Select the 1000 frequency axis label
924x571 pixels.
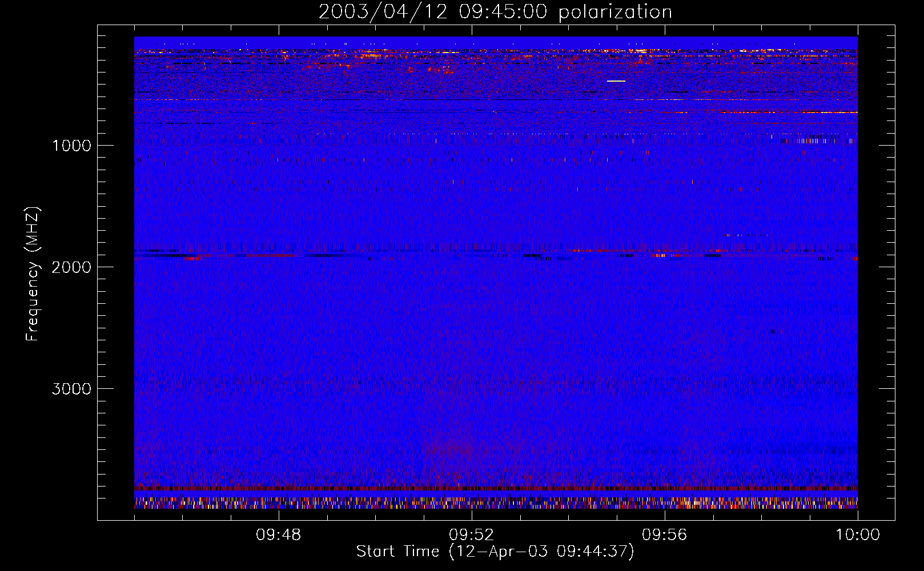(x=71, y=146)
